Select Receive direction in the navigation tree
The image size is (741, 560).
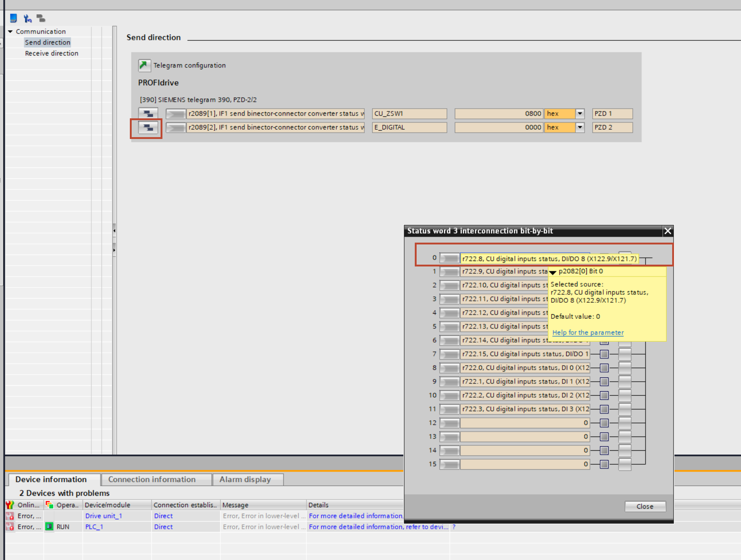click(x=51, y=53)
